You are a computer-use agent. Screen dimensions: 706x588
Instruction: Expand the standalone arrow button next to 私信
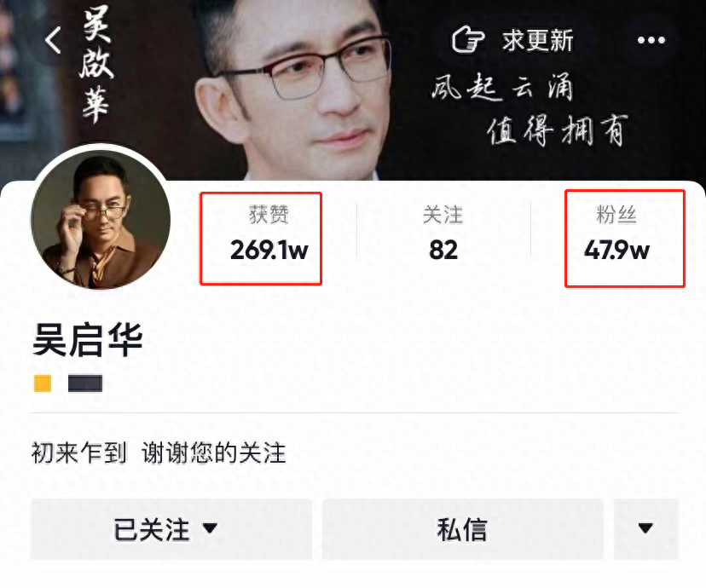click(x=645, y=529)
